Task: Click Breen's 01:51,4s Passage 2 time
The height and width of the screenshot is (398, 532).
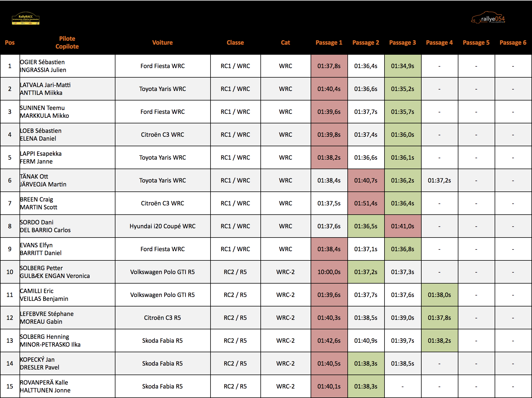Action: (x=366, y=203)
